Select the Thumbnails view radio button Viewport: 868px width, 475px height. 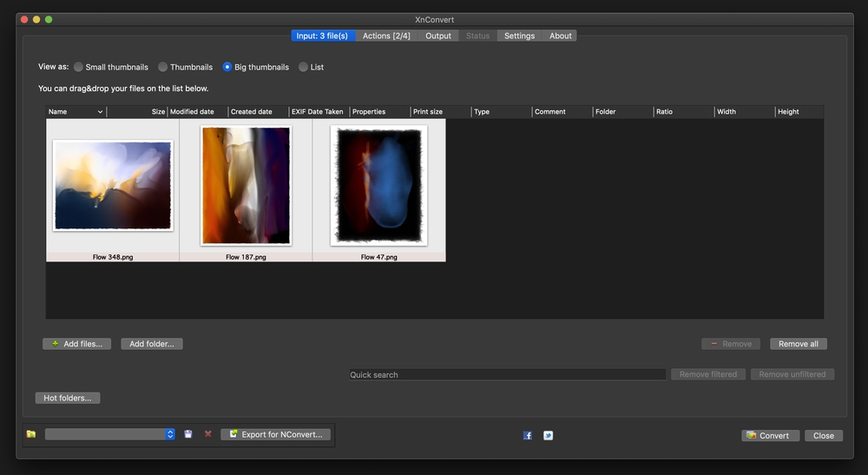[163, 67]
